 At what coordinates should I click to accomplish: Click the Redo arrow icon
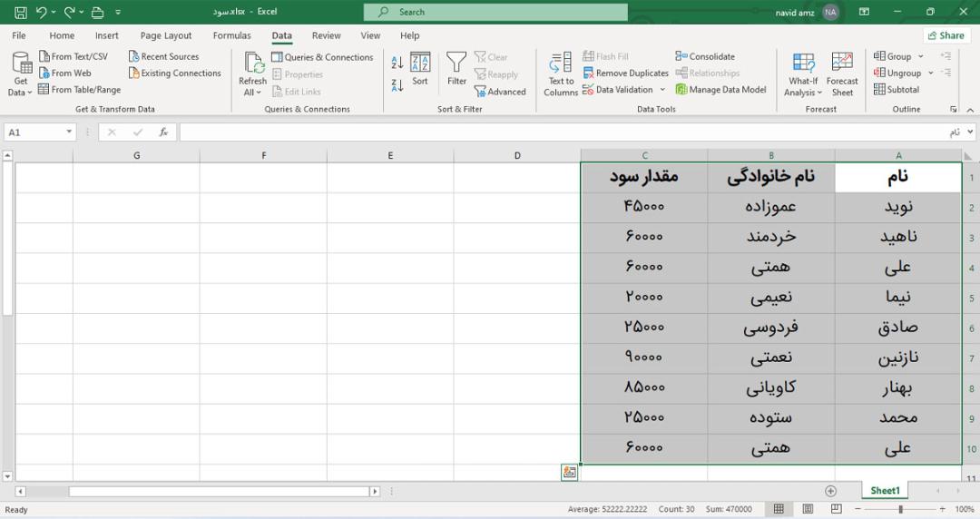[x=69, y=12]
